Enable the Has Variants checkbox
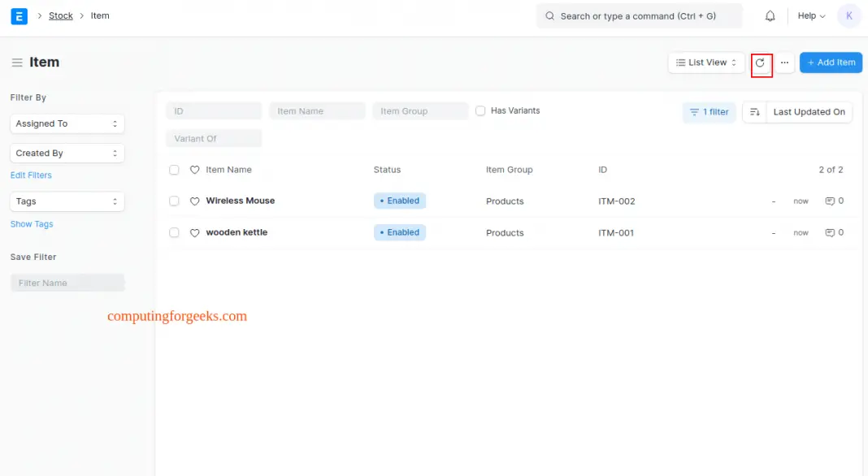Screen dimensions: 868x476 [x=480, y=110]
